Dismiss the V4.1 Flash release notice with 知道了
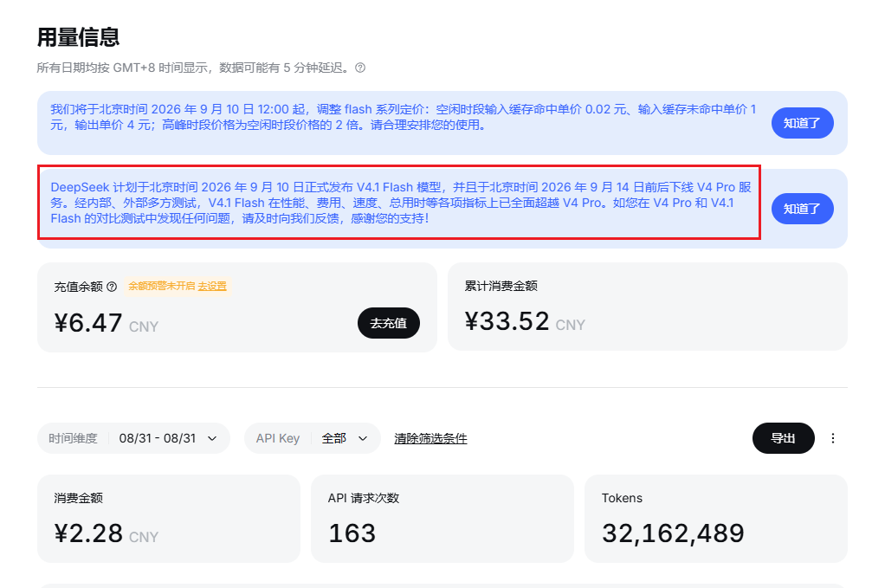The image size is (872, 588). [802, 209]
